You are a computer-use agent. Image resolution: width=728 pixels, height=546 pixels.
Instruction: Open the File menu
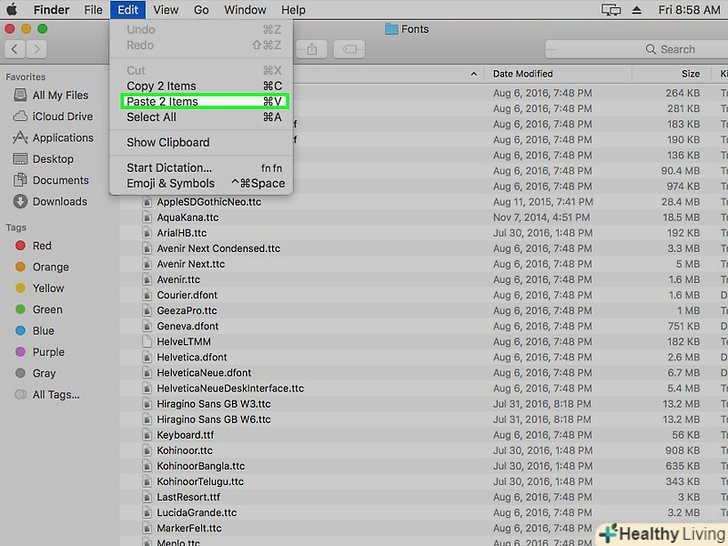coord(93,10)
